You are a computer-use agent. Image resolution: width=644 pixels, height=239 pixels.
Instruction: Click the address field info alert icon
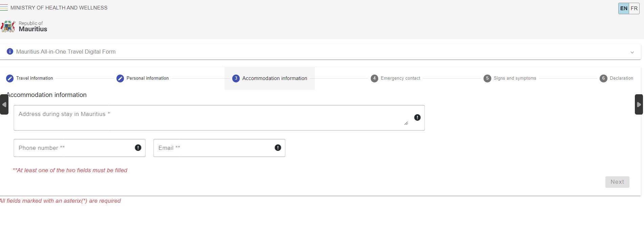click(x=417, y=118)
